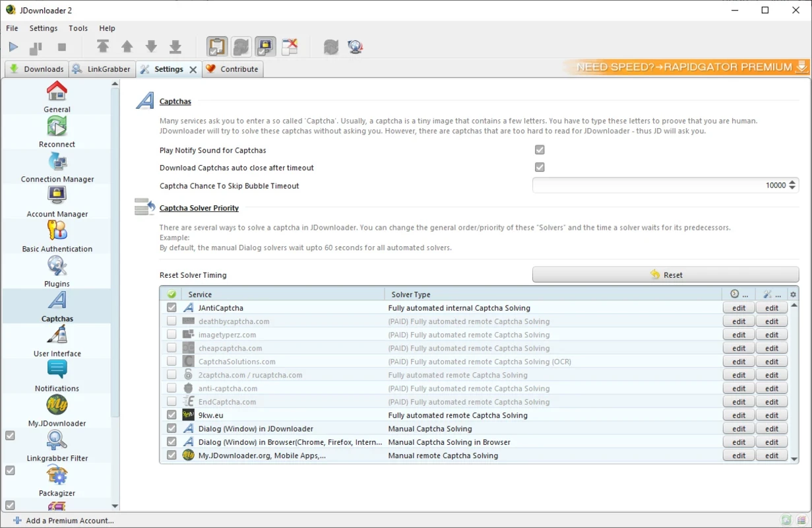The height and width of the screenshot is (528, 812).
Task: Open Basic Authentication settings
Action: tap(57, 237)
